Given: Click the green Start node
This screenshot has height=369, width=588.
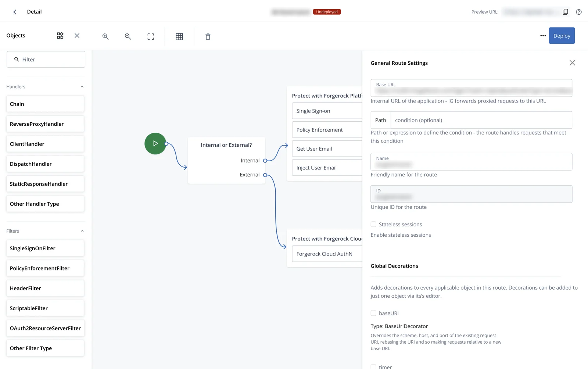Looking at the screenshot, I should point(155,143).
